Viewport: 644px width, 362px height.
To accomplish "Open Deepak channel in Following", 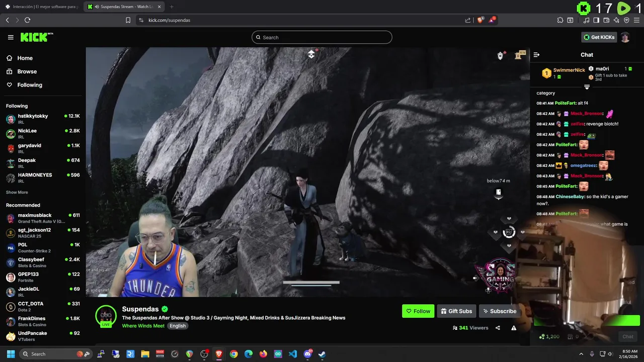I will click(43, 163).
